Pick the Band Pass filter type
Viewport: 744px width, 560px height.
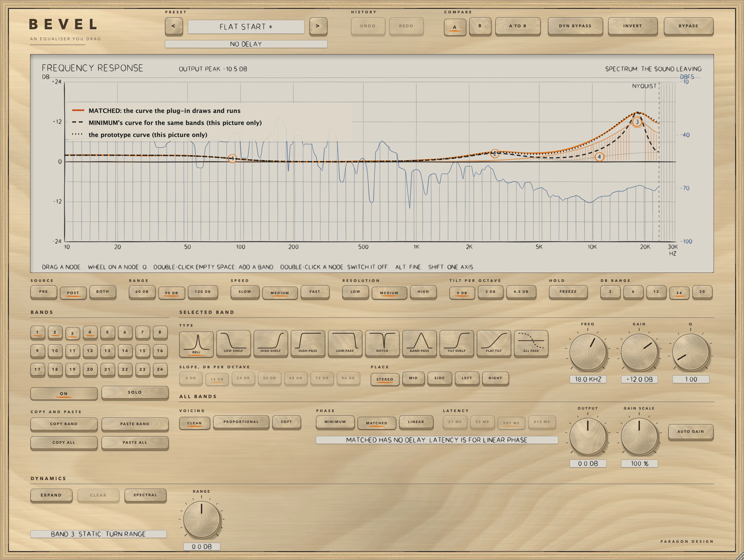(419, 343)
